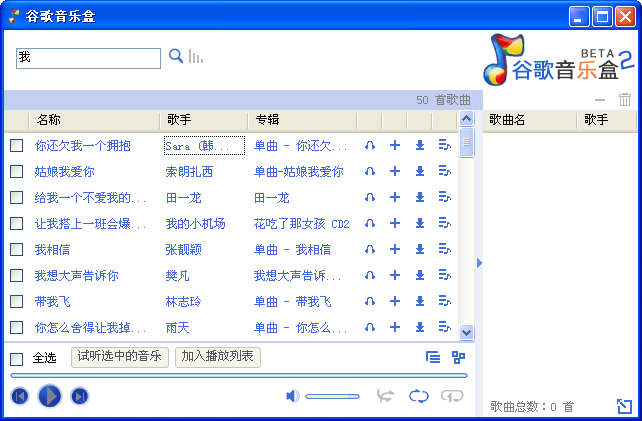Check the box for 让我搭上一班会爆...
The width and height of the screenshot is (642, 421).
coord(16,223)
